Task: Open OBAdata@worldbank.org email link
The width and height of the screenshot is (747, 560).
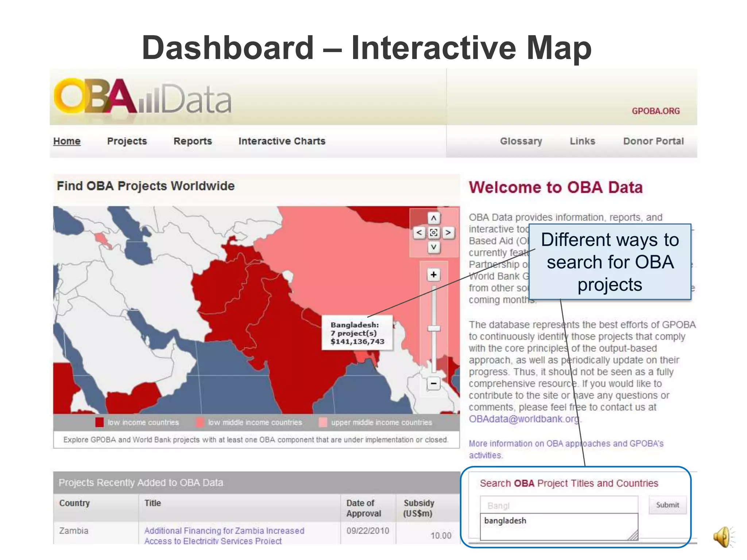Action: (x=523, y=419)
